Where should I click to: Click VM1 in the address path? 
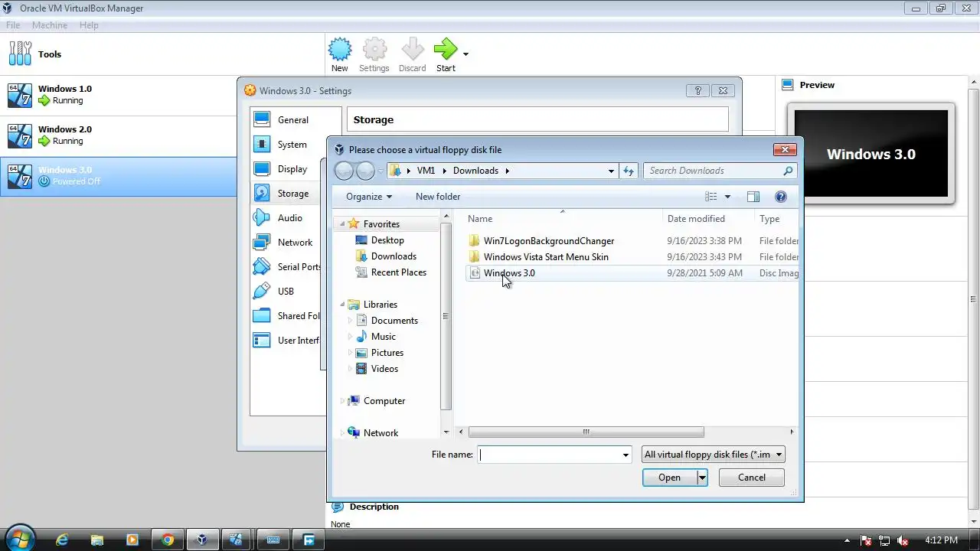(x=426, y=171)
